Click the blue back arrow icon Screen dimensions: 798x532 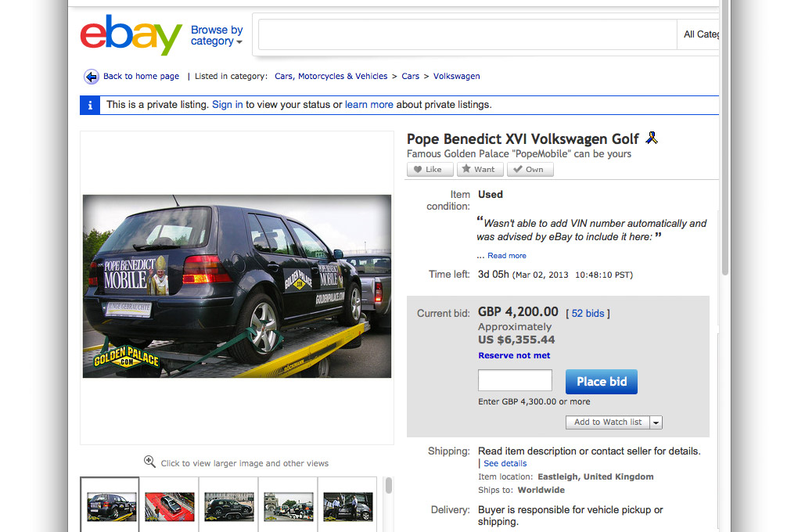point(91,77)
